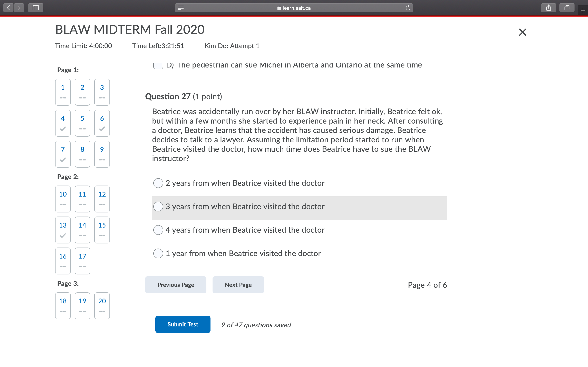
Task: Click the Reader view icon in address bar
Action: tap(180, 8)
